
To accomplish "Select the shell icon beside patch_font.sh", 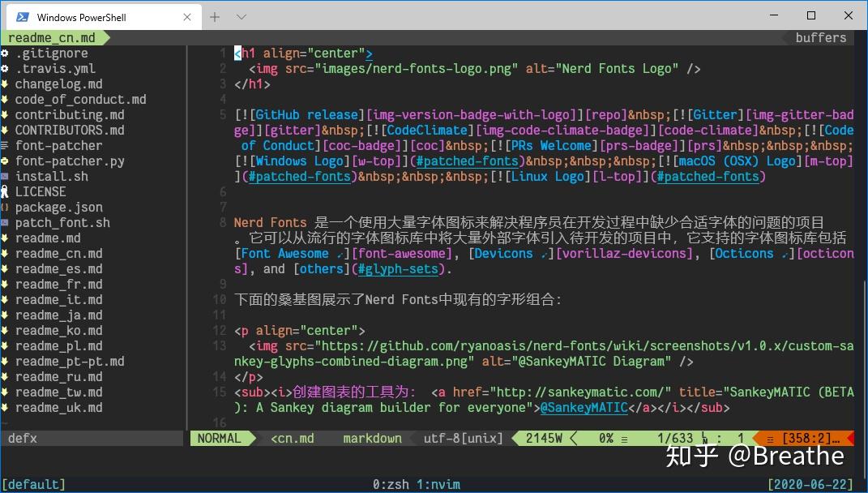I will point(6,222).
